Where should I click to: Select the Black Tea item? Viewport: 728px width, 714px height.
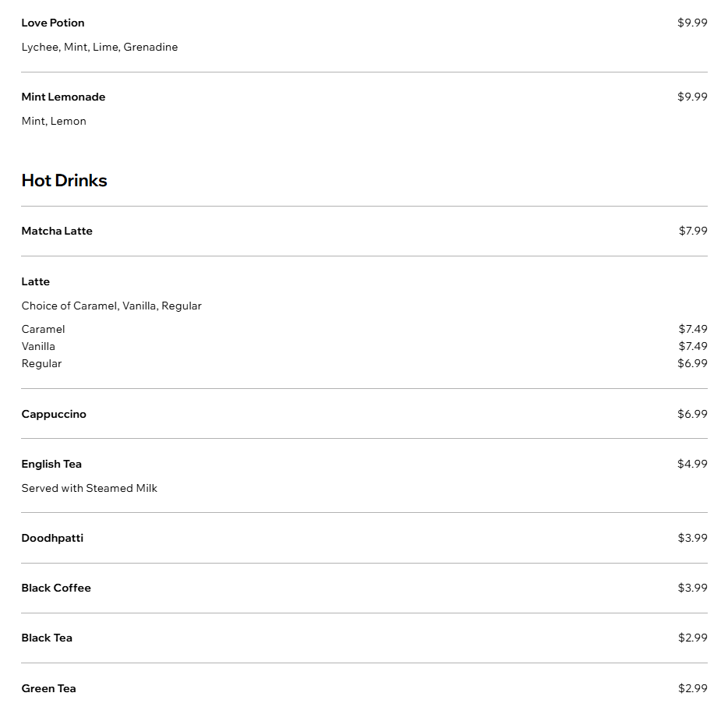coord(364,638)
